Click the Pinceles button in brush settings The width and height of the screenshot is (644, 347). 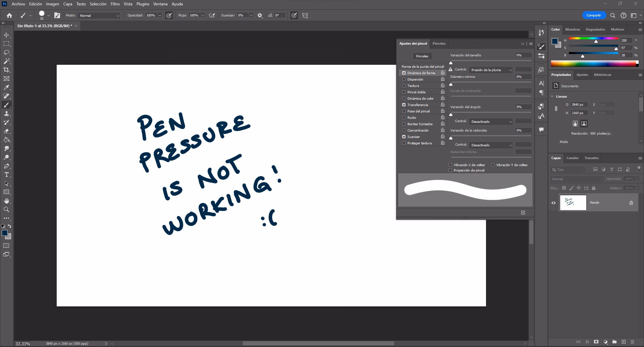(422, 56)
